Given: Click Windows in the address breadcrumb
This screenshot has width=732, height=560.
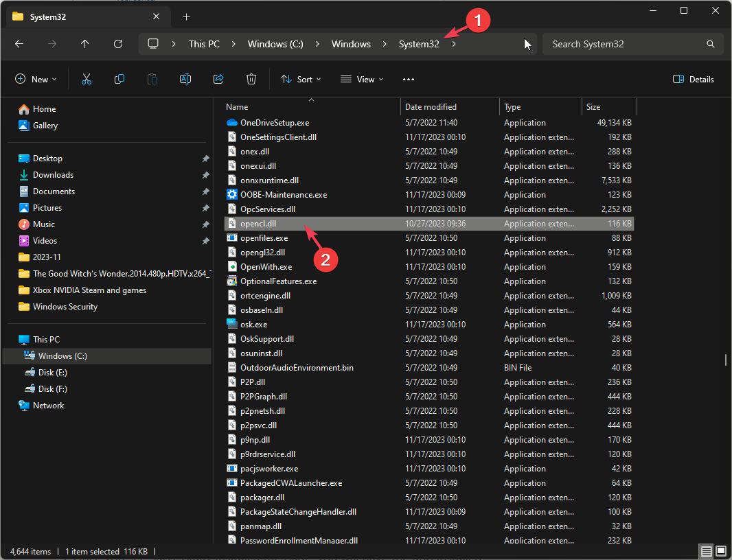Looking at the screenshot, I should pos(351,44).
